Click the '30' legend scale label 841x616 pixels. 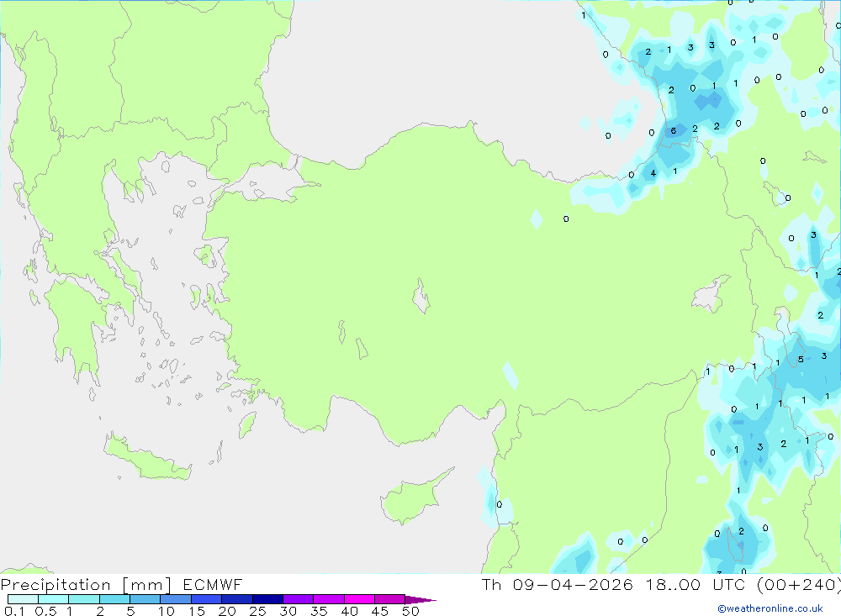[288, 611]
